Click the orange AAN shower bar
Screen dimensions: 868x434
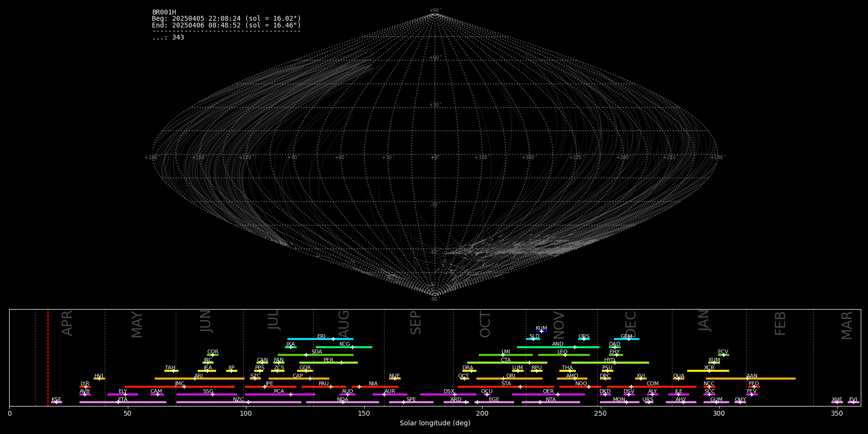(x=751, y=379)
